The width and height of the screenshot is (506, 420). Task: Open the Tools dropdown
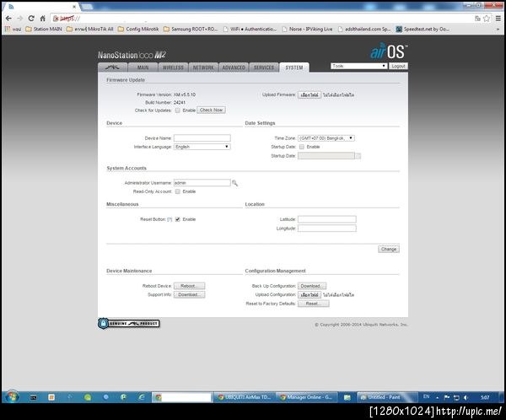pos(358,66)
